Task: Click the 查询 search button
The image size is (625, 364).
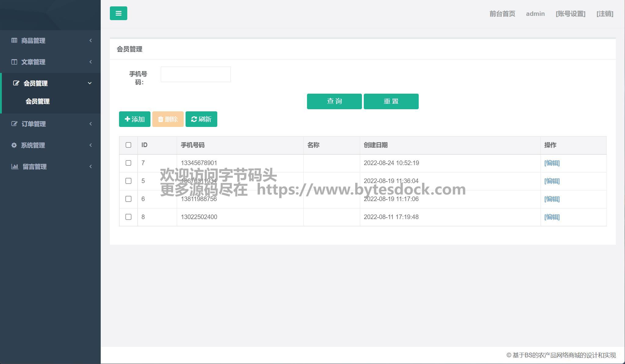Action: click(334, 101)
